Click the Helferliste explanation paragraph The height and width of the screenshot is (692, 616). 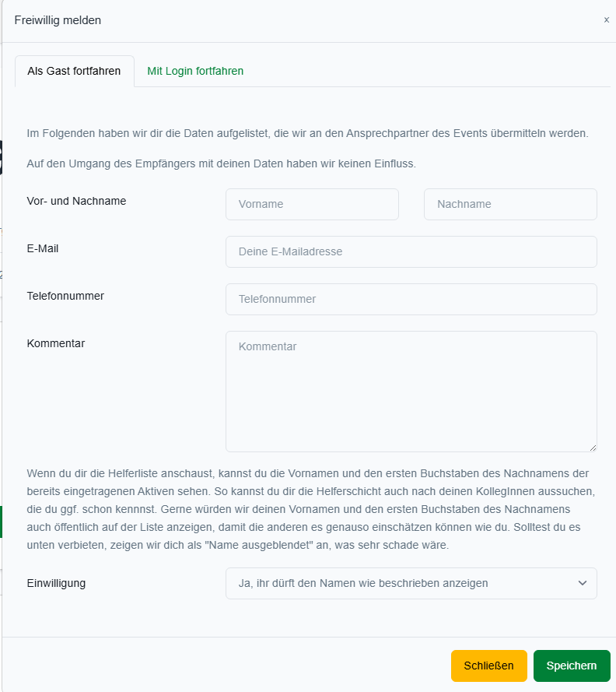307,509
